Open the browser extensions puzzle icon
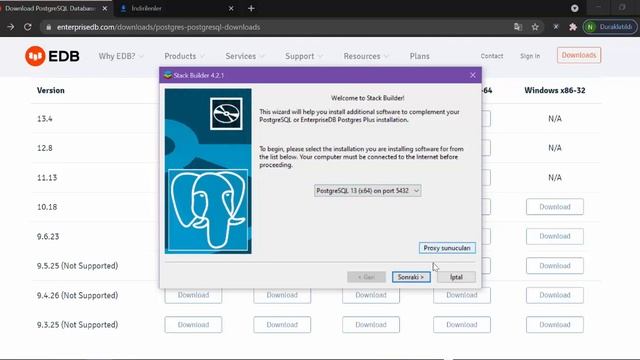640x360 pixels. 573,27
